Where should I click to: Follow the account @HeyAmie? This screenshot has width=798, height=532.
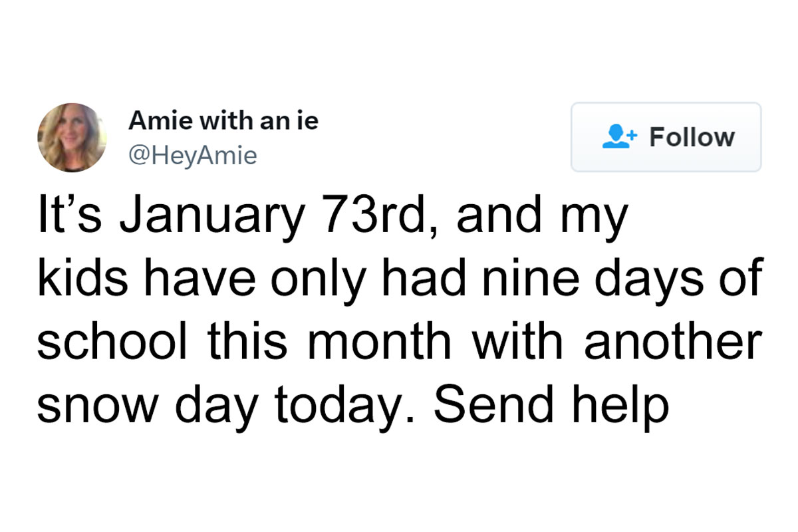click(x=665, y=137)
